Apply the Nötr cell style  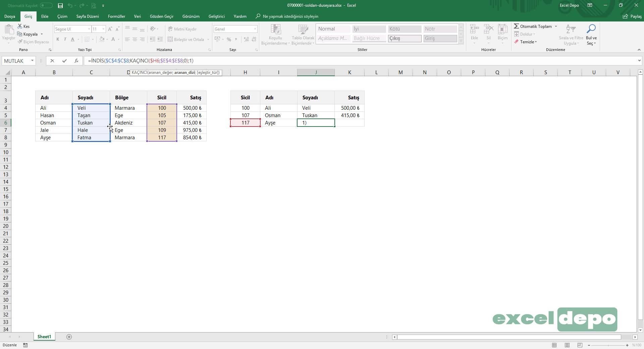(x=440, y=29)
